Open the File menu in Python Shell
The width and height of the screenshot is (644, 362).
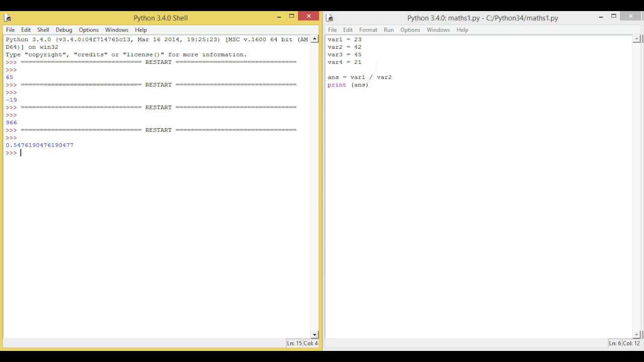coord(10,30)
